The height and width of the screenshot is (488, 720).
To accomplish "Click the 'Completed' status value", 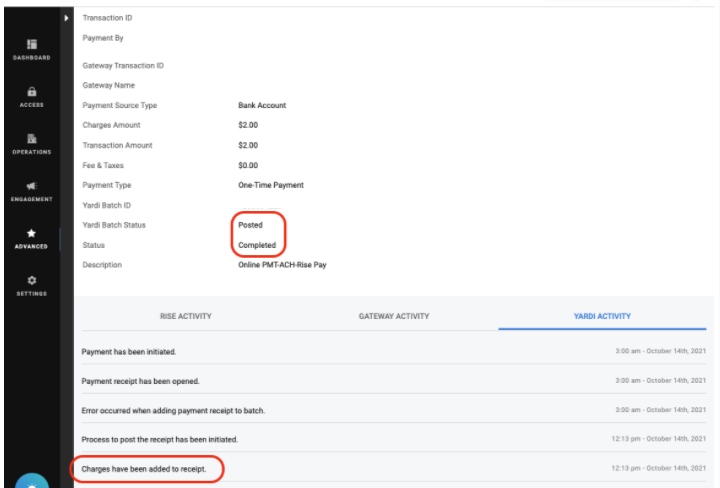I will [x=257, y=245].
